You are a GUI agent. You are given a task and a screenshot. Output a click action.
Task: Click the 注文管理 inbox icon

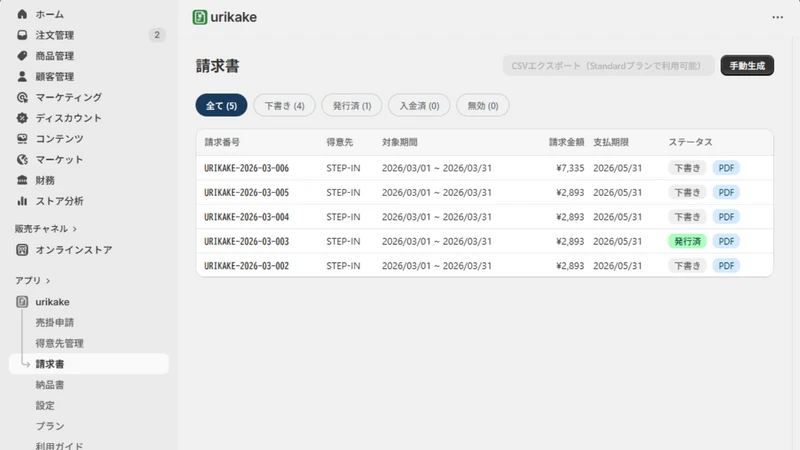pyautogui.click(x=22, y=35)
